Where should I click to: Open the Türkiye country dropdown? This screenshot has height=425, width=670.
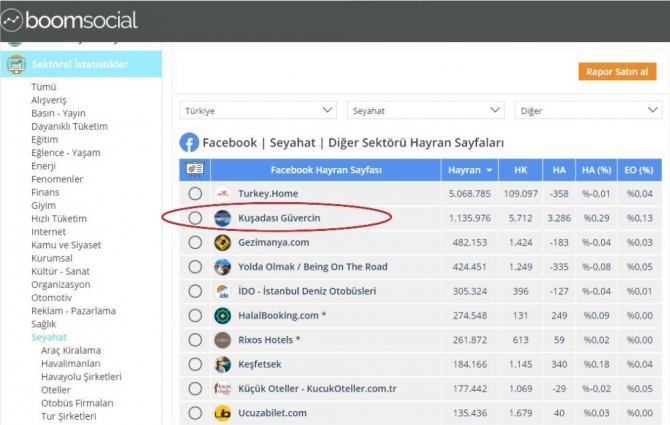[x=258, y=110]
